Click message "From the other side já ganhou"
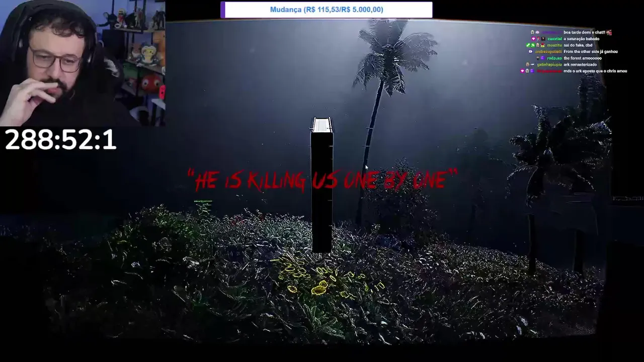The height and width of the screenshot is (362, 644). (x=591, y=52)
